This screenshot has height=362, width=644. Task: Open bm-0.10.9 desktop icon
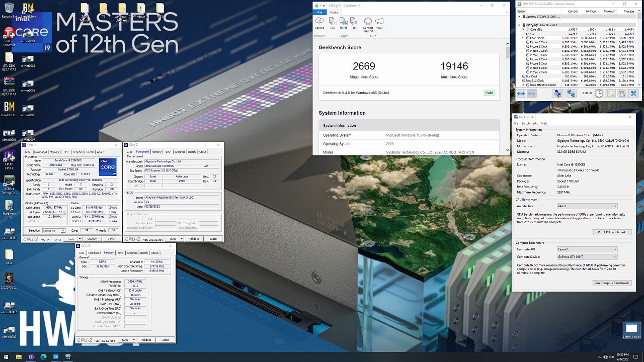click(9, 109)
